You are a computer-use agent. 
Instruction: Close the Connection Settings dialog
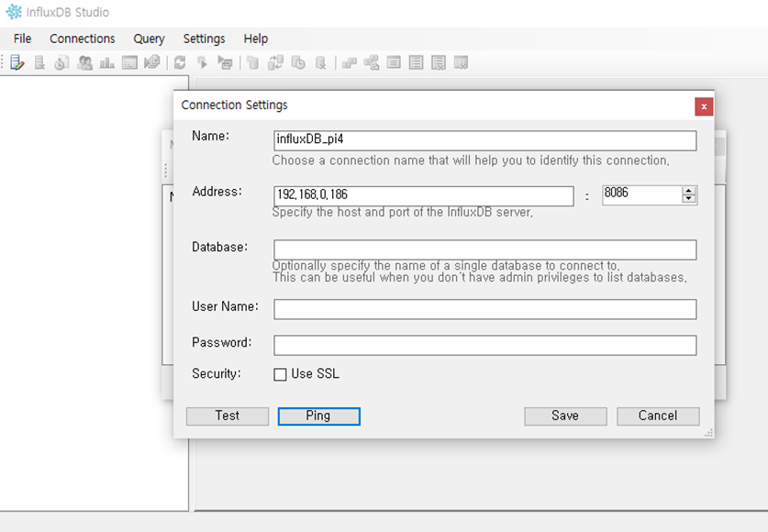[704, 106]
